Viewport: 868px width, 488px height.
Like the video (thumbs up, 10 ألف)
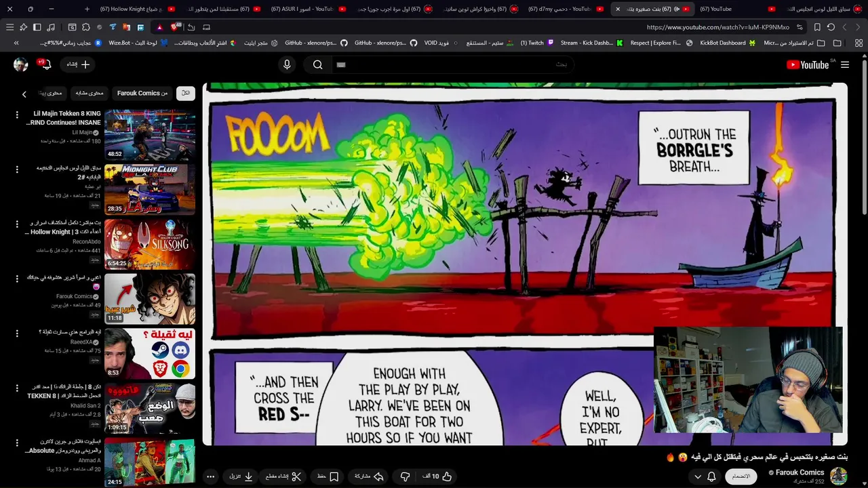[x=437, y=476]
